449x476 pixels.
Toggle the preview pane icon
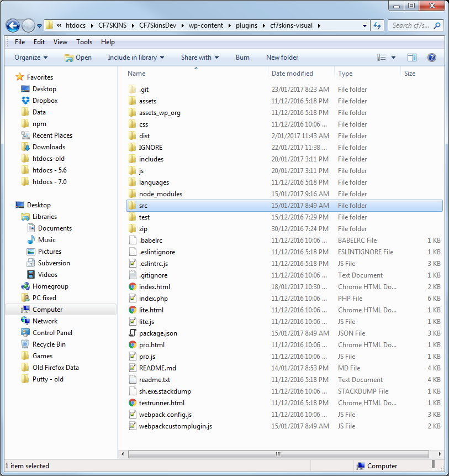click(411, 57)
